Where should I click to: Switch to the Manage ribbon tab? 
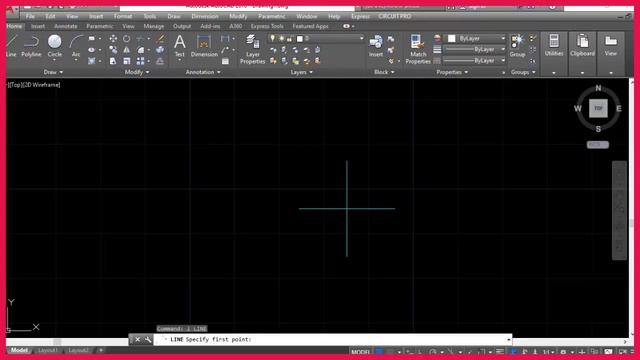point(153,26)
